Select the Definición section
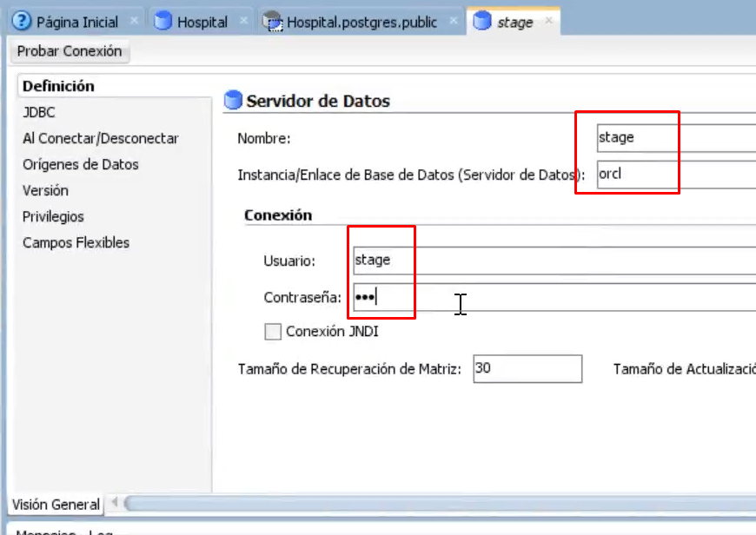Viewport: 756px width, 535px height. click(x=58, y=86)
